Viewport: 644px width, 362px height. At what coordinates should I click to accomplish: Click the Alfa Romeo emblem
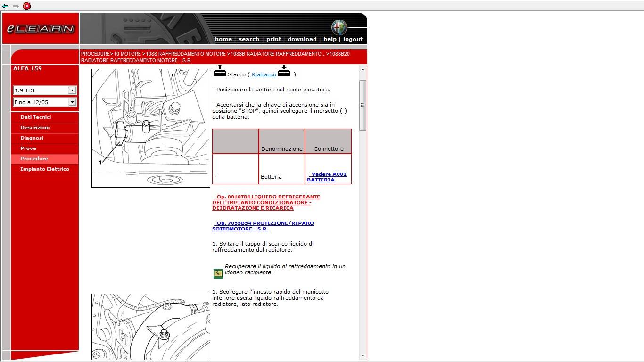coord(339,27)
